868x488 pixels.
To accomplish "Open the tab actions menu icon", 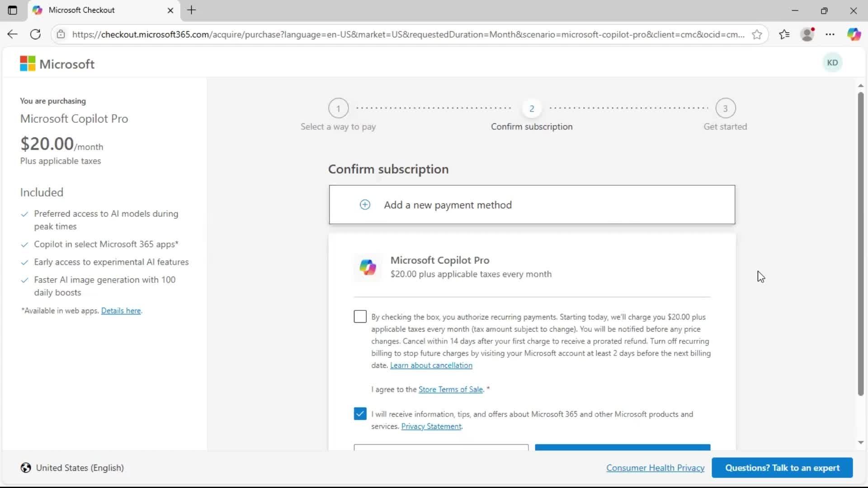I will pos(12,10).
